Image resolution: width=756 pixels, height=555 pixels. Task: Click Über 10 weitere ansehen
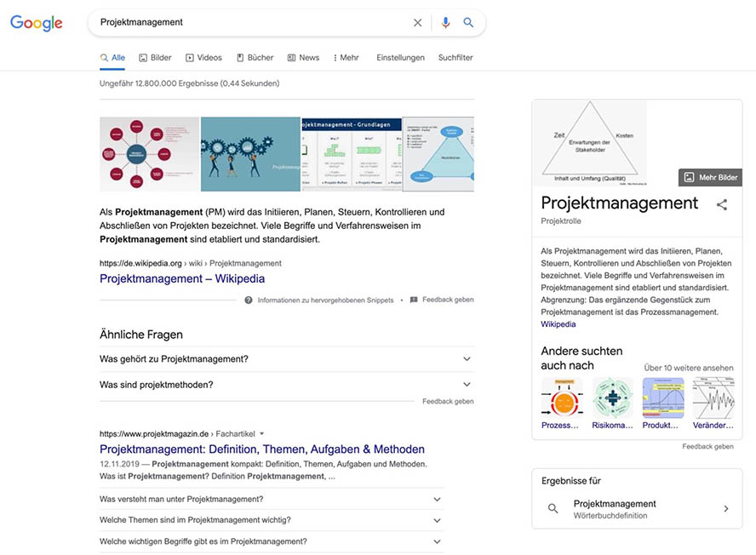(689, 368)
